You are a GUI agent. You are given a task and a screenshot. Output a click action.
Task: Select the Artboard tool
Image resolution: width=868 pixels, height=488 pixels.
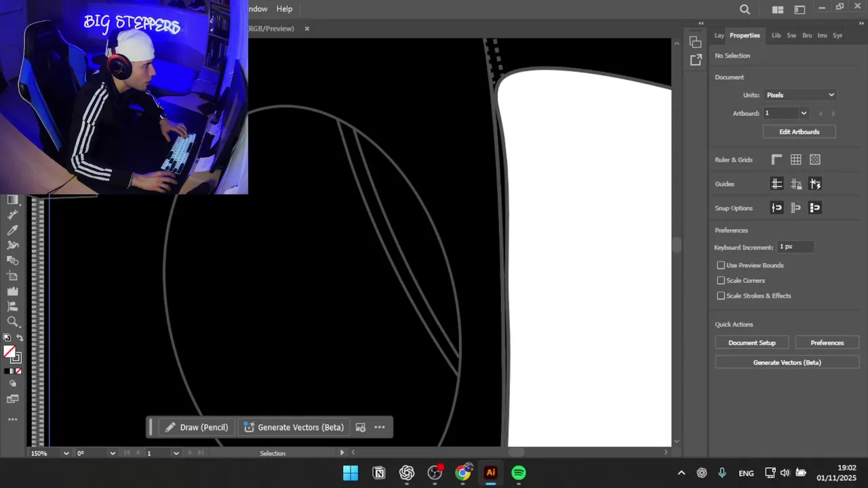[x=12, y=276]
